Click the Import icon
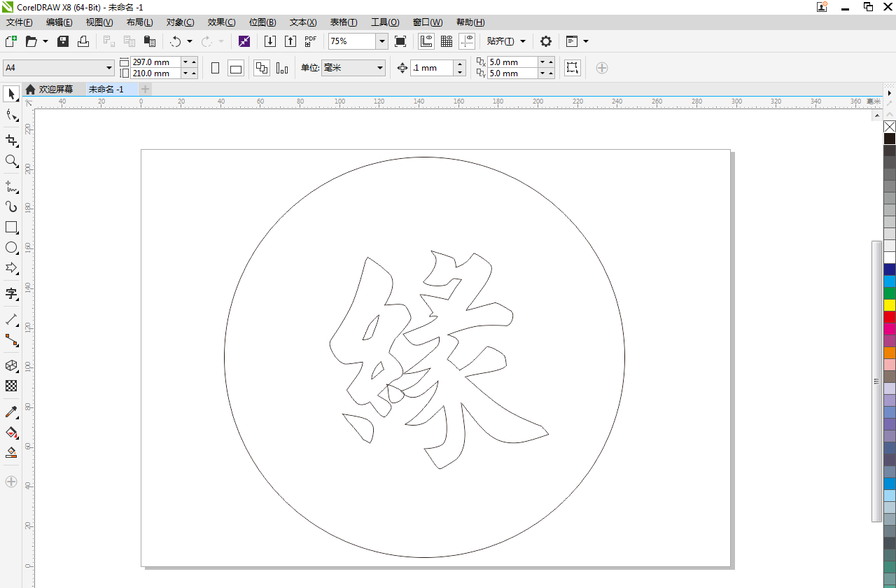The width and height of the screenshot is (896, 588). [270, 41]
